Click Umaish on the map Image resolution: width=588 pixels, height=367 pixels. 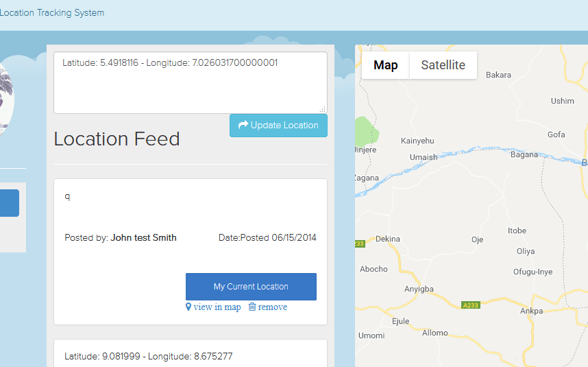(x=424, y=157)
